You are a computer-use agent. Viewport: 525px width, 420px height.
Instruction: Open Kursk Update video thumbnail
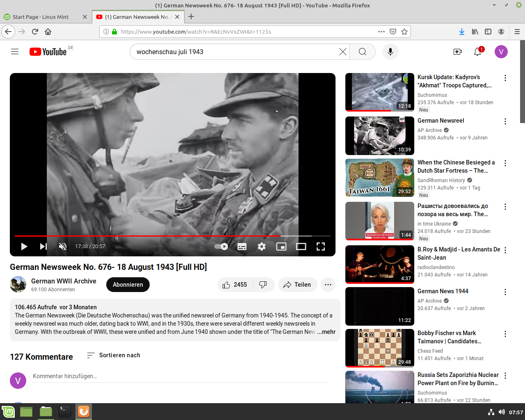(380, 92)
